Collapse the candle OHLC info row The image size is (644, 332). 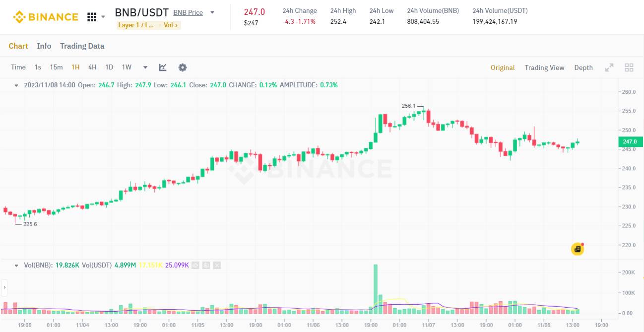click(16, 85)
